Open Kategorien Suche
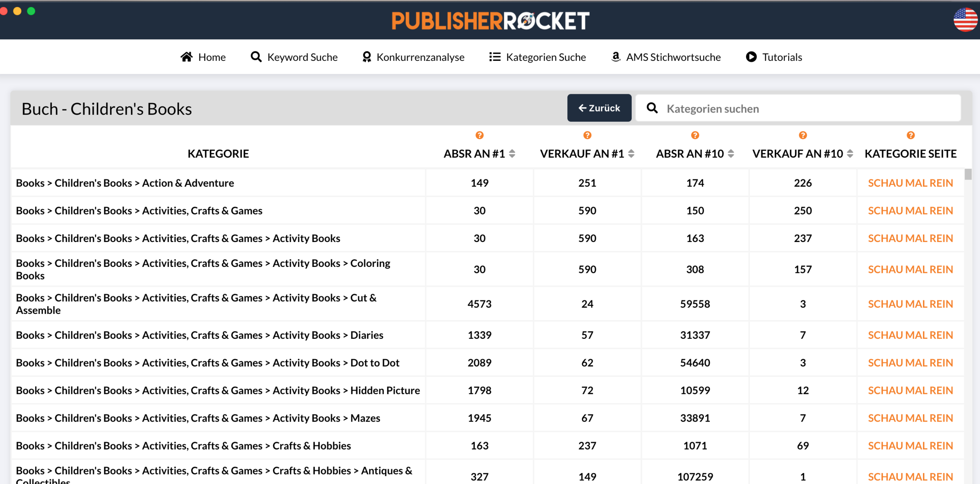The width and height of the screenshot is (980, 484). click(x=537, y=57)
